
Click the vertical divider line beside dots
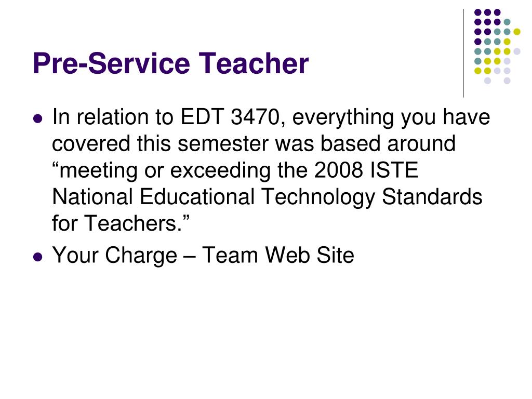pos(463,54)
